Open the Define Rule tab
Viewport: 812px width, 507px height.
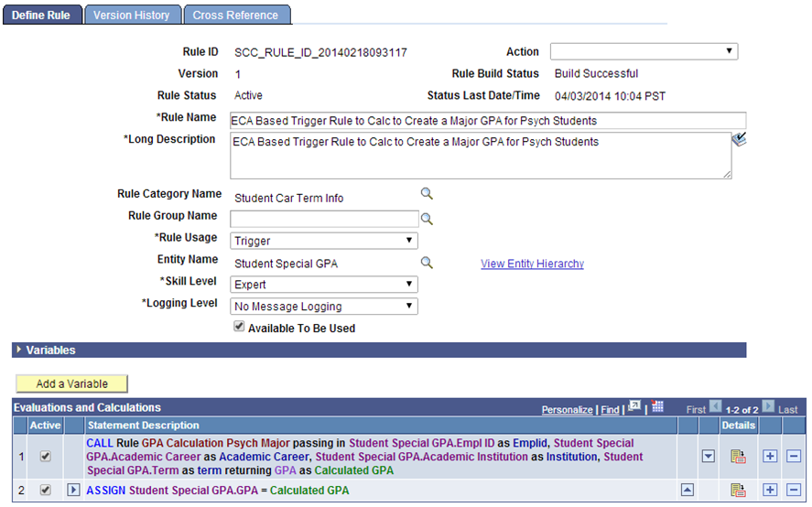point(42,15)
